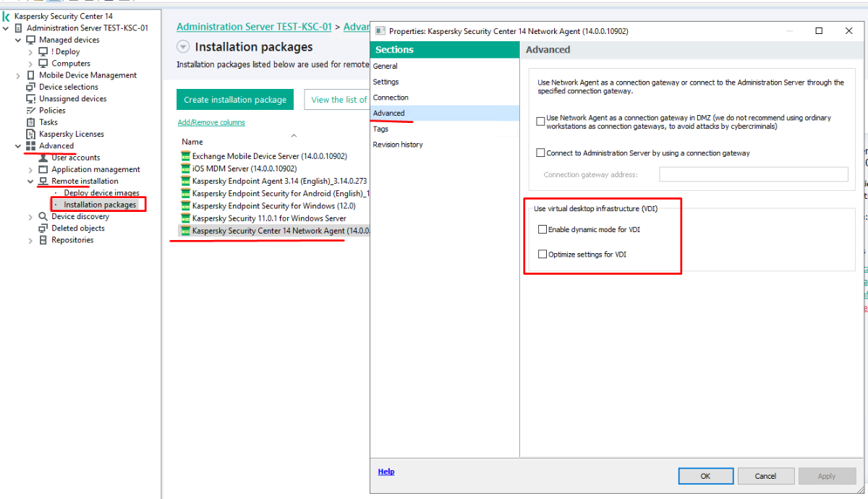Click the Deleted objects icon

click(x=43, y=228)
